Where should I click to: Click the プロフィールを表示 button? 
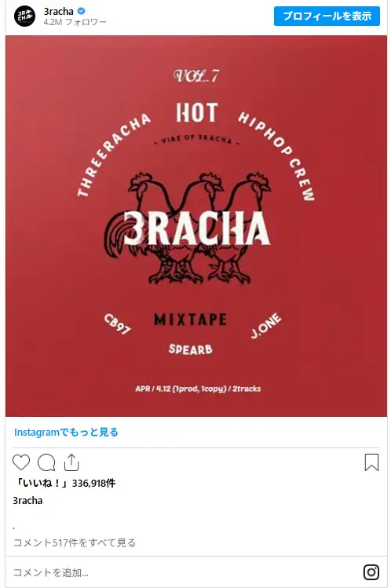tap(327, 16)
